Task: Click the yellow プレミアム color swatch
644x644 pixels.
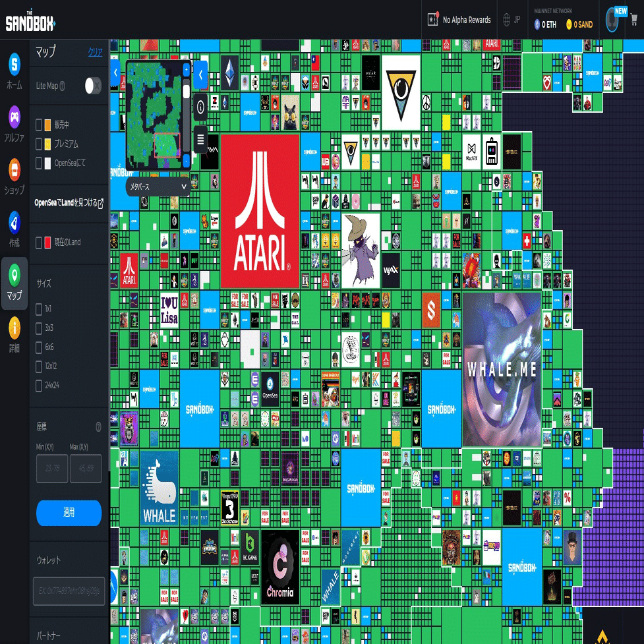Action: [47, 144]
